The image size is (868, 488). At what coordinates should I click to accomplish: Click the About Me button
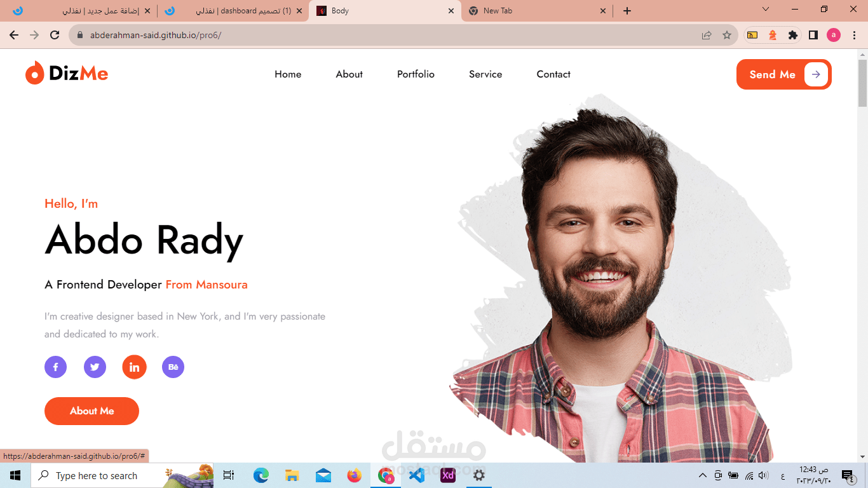point(92,411)
